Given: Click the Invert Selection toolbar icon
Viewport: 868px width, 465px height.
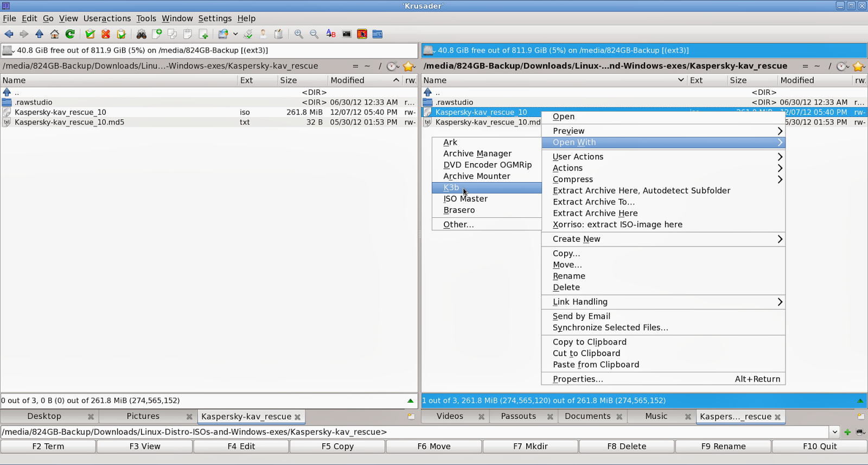Looking at the screenshot, I should pos(121,34).
